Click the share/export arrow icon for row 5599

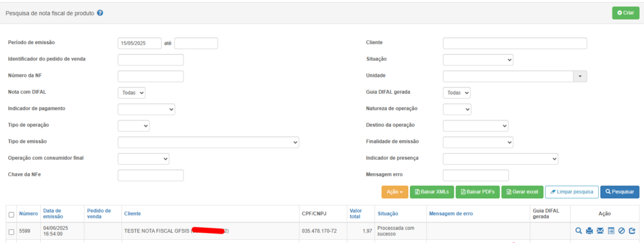pos(632,231)
